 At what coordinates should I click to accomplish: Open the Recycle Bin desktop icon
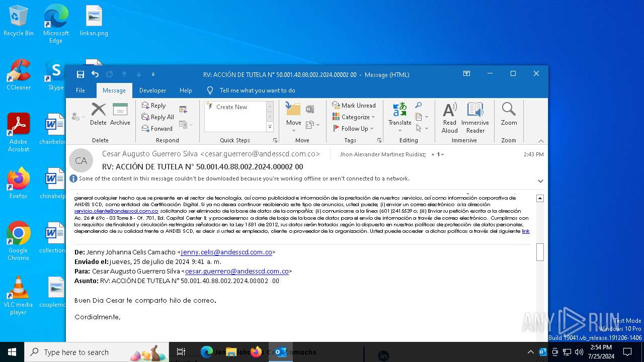[x=19, y=21]
